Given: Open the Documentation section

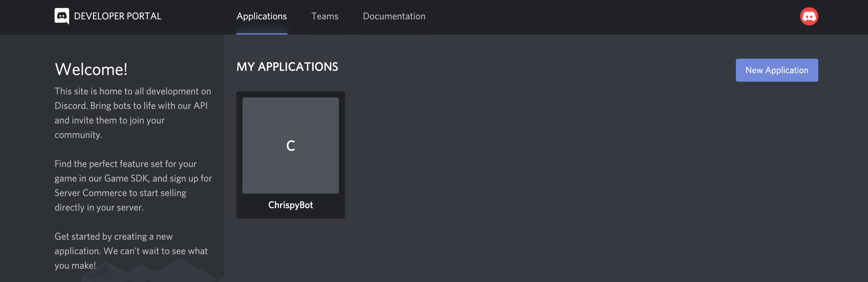Looking at the screenshot, I should coord(394,16).
